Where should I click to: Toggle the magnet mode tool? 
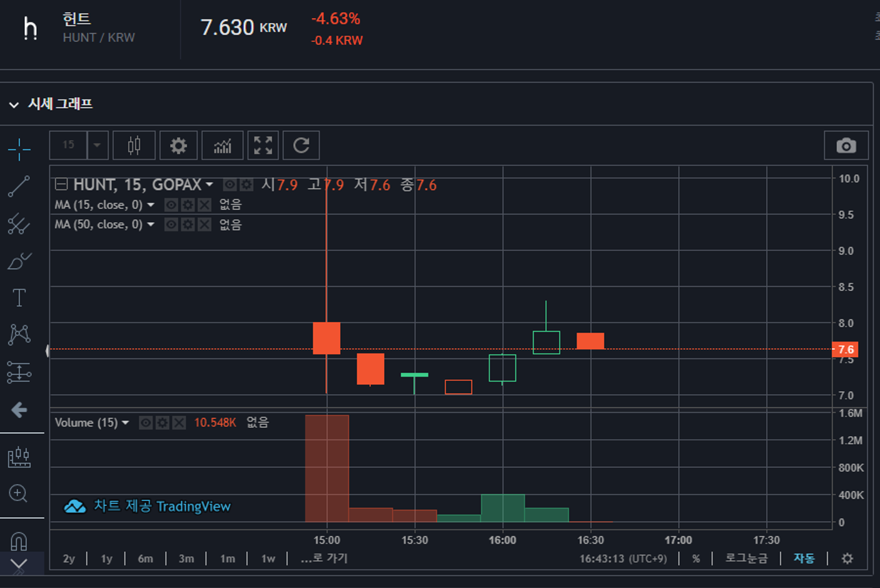point(19,540)
